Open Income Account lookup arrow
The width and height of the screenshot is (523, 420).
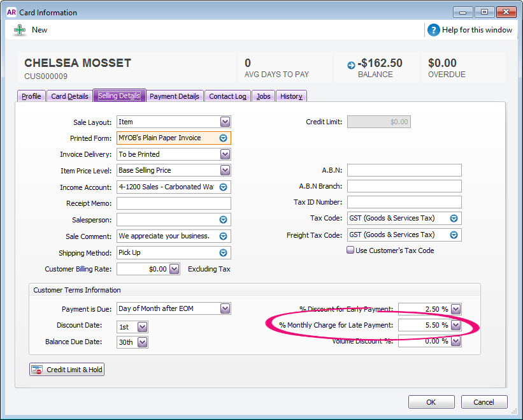tap(224, 187)
